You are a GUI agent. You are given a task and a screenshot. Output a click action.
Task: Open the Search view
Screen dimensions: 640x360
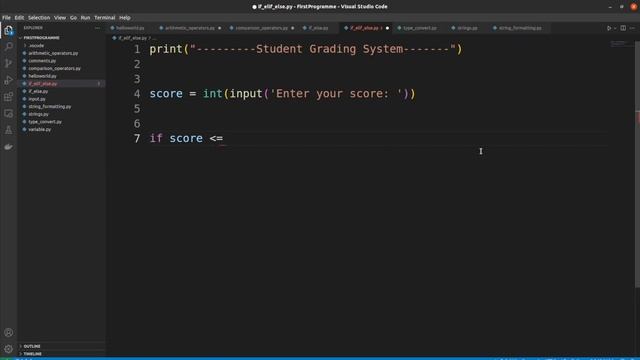pos(9,46)
